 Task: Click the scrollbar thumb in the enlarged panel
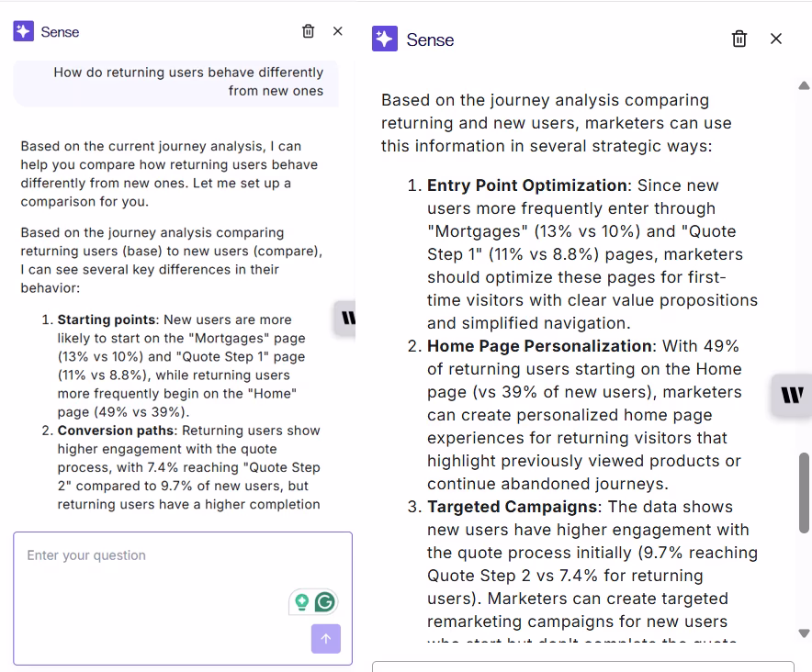(x=804, y=493)
